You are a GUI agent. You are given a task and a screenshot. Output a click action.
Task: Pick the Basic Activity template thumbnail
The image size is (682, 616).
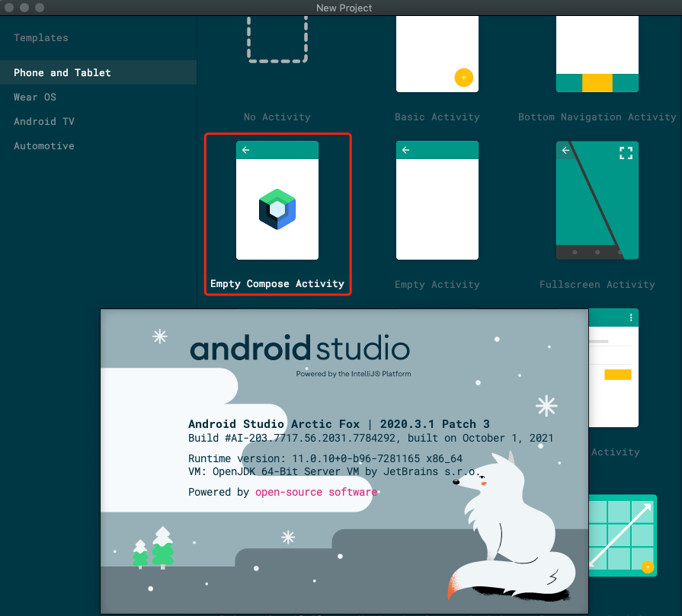(x=437, y=54)
